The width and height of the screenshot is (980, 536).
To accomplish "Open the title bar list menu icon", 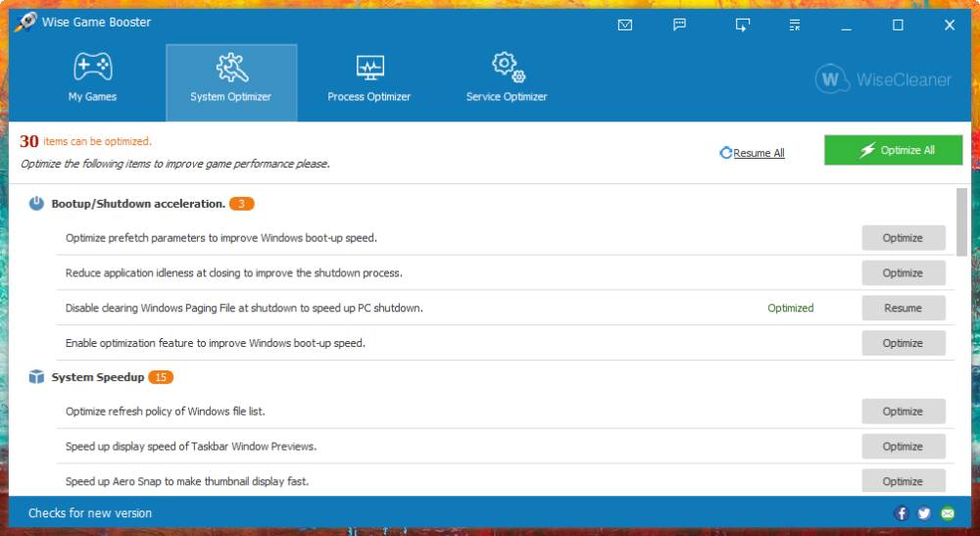I will [x=795, y=25].
